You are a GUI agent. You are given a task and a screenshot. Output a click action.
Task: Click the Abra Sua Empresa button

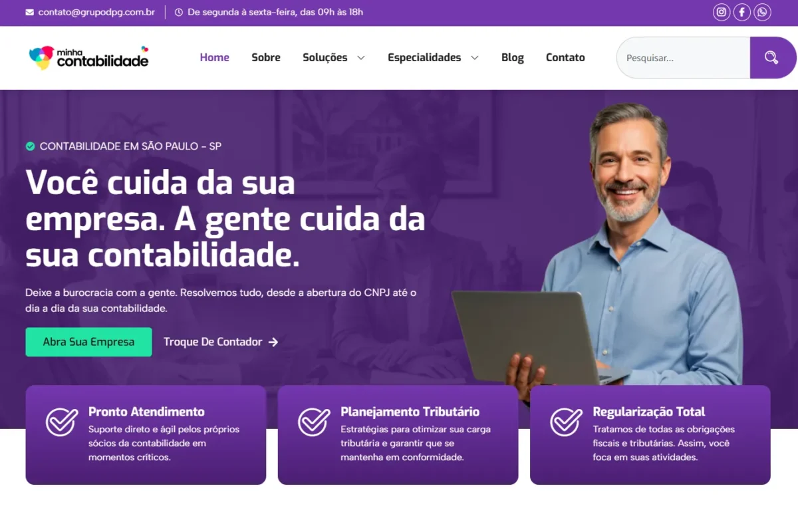(88, 342)
